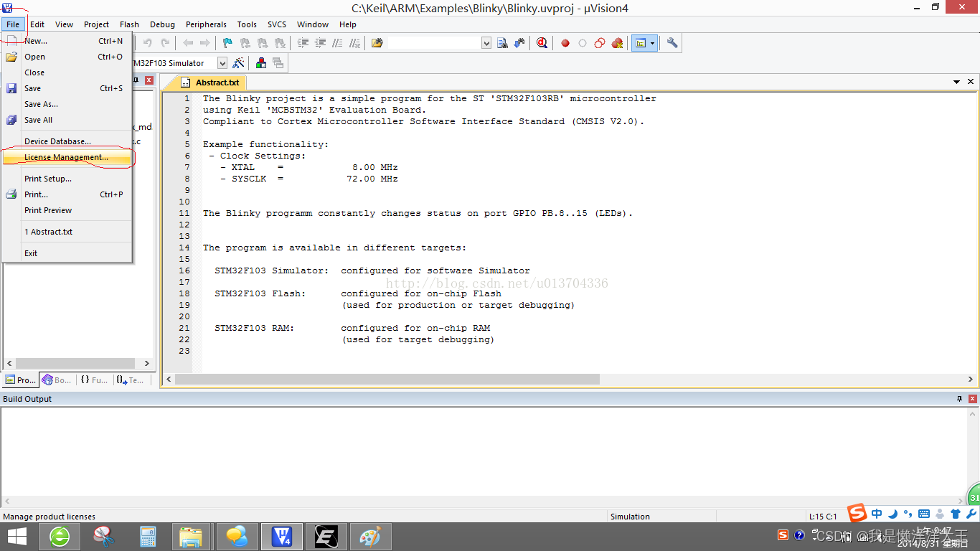
Task: Click the Uncomment selection toolbar icon
Action: coord(354,43)
